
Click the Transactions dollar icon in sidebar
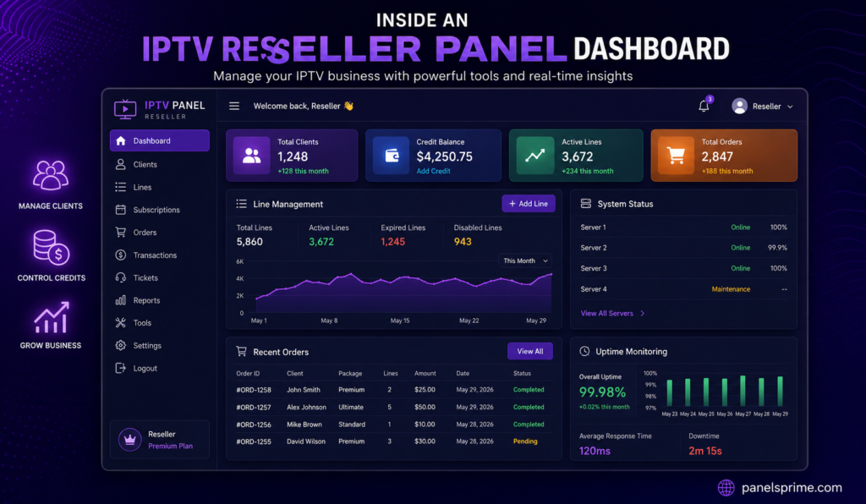click(x=120, y=255)
